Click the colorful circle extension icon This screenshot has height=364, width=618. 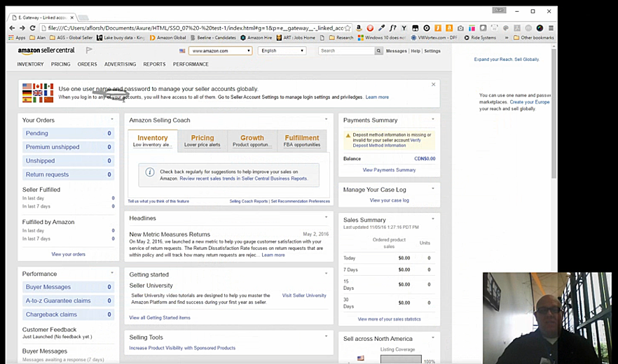click(x=540, y=28)
